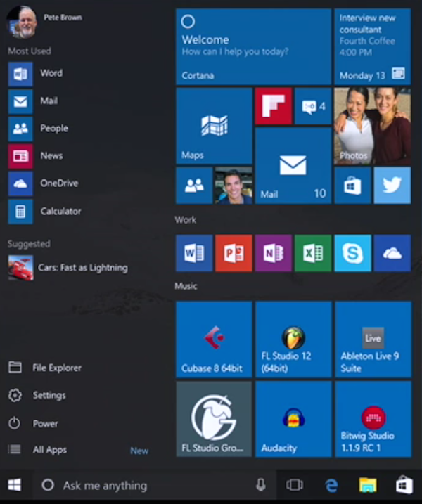
Task: Open File Explorer taskbar icon
Action: click(368, 485)
